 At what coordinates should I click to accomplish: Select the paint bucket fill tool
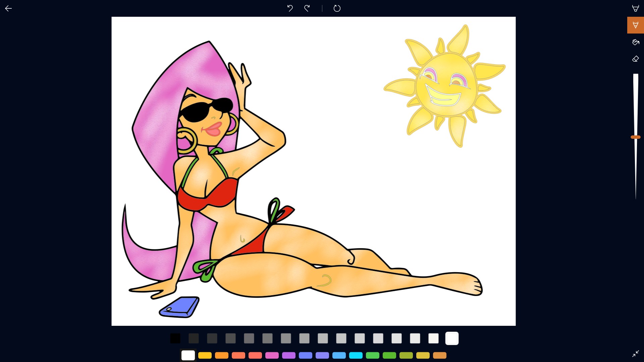[635, 42]
